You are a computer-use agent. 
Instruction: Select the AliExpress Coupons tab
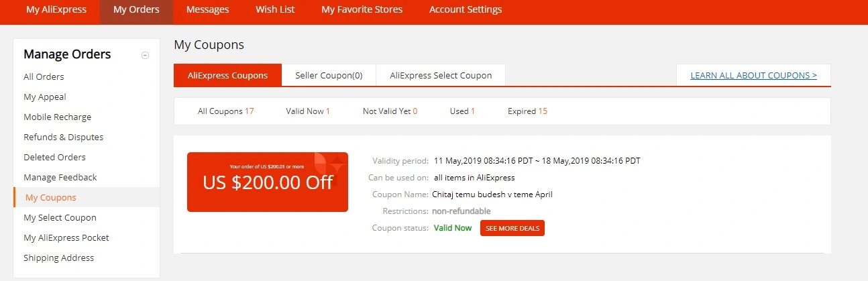pyautogui.click(x=227, y=76)
